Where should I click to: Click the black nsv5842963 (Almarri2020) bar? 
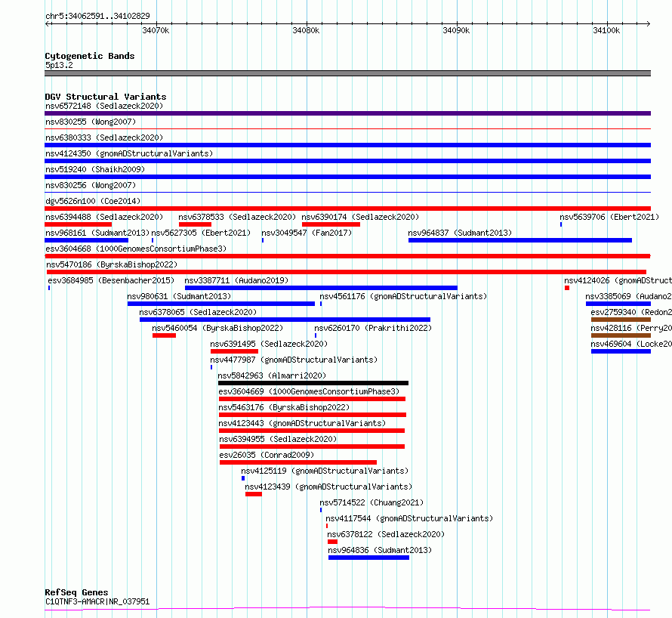313,383
